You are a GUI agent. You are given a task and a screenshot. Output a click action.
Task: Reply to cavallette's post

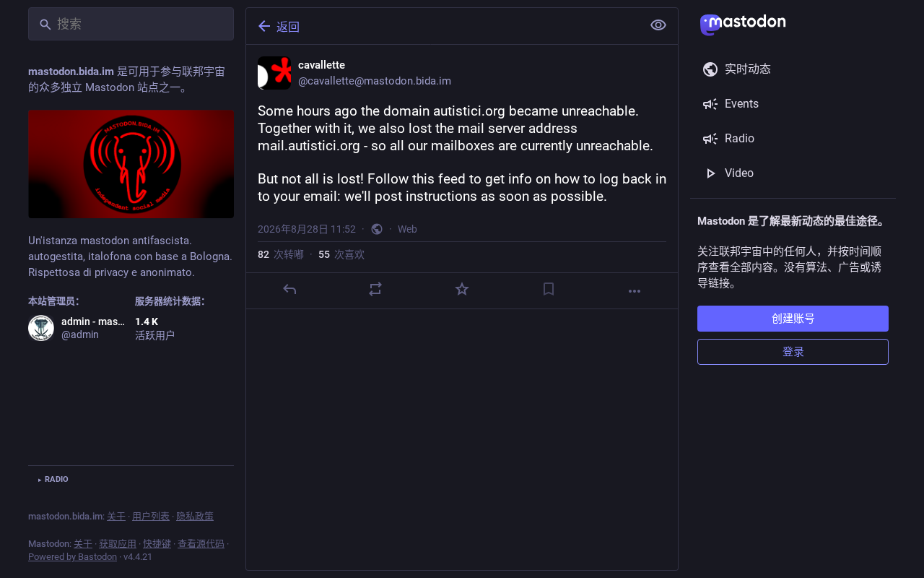click(x=289, y=290)
